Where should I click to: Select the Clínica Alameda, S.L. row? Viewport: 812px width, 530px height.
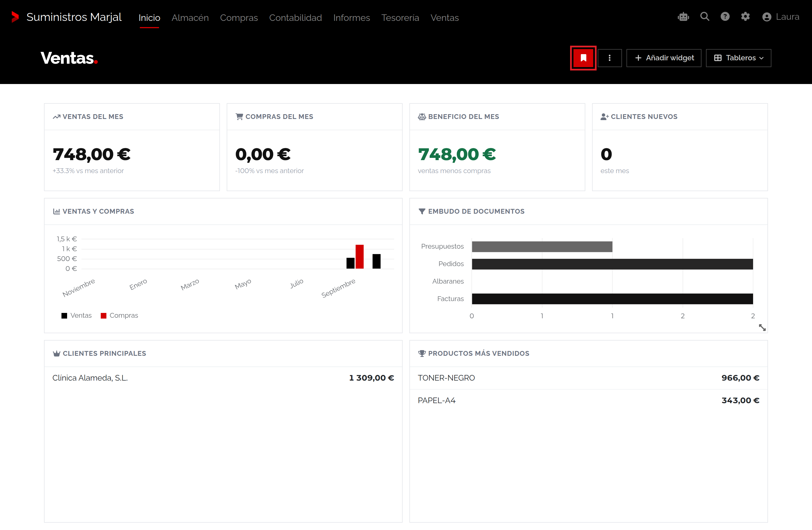223,378
